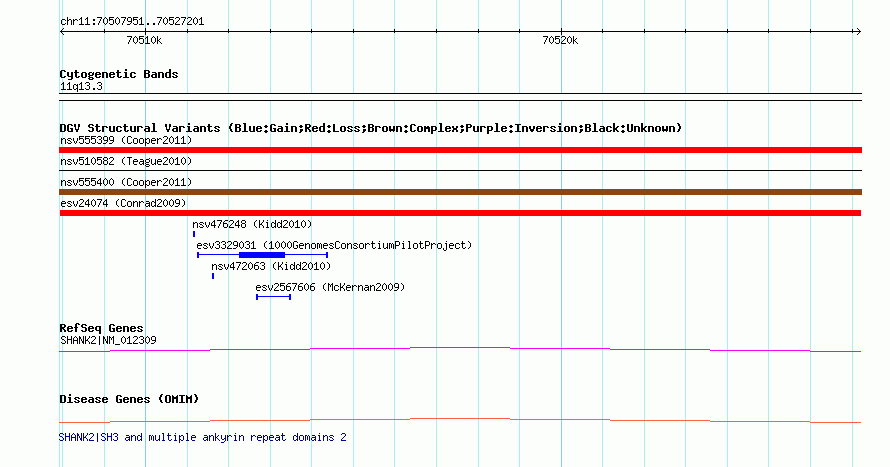Click the small blue tick for nsv476248
Screen dimensions: 890x467
click(194, 234)
